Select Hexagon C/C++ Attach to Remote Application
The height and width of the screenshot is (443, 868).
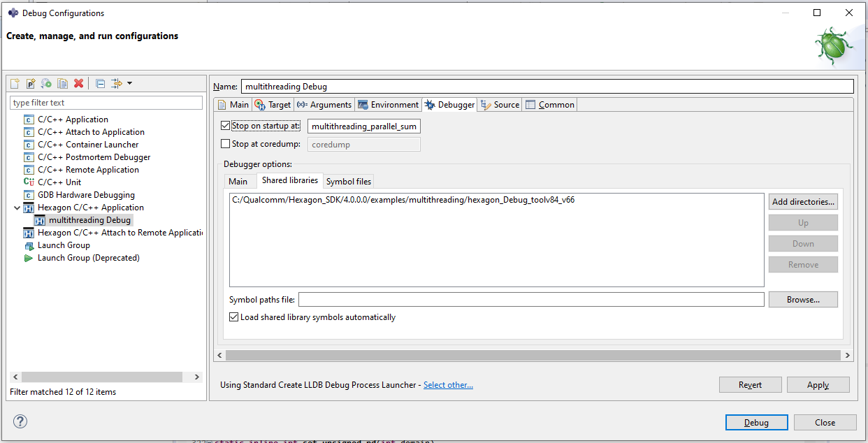[120, 233]
